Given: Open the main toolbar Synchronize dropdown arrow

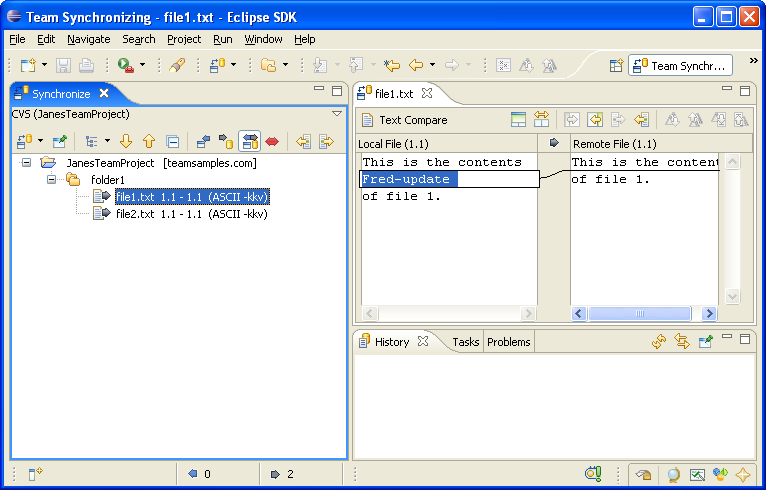Looking at the screenshot, I should [234, 64].
